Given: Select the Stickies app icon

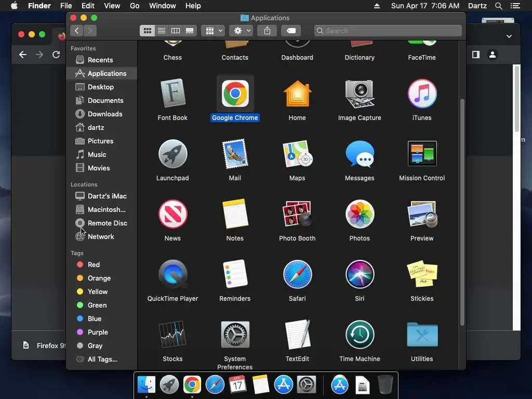Looking at the screenshot, I should [422, 274].
